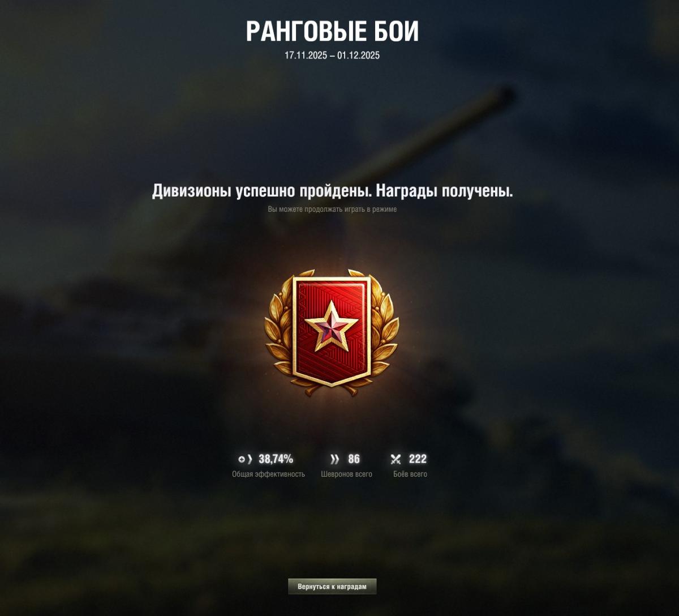Viewport: 679px width, 616px height.
Task: Click the red rank badge emblem
Action: coord(332,331)
